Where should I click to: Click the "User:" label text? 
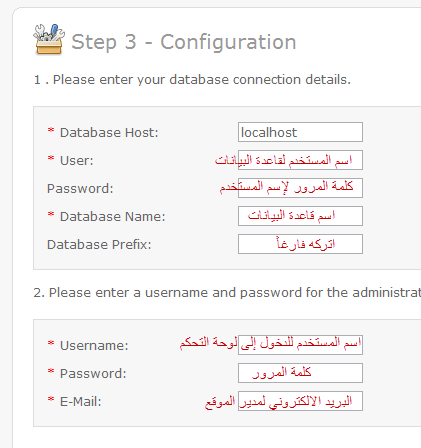point(77,161)
